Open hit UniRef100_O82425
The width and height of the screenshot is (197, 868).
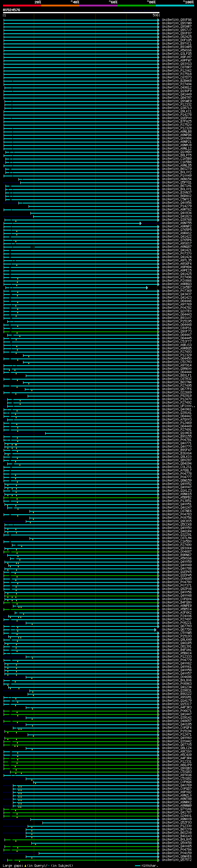177,37
